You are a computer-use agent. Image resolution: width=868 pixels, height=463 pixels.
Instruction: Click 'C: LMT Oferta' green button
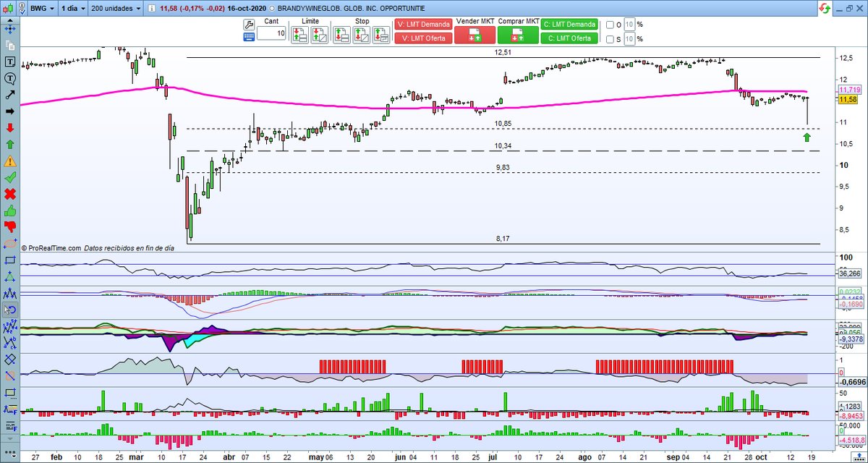570,38
